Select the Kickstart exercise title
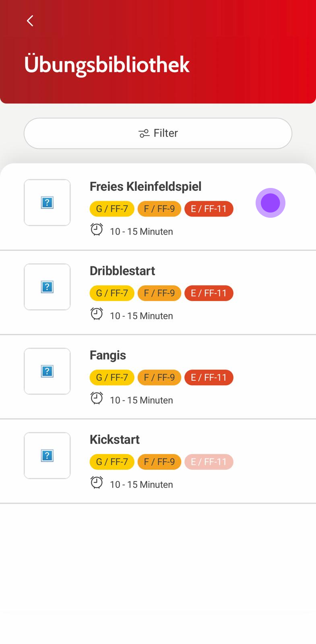 (x=115, y=440)
